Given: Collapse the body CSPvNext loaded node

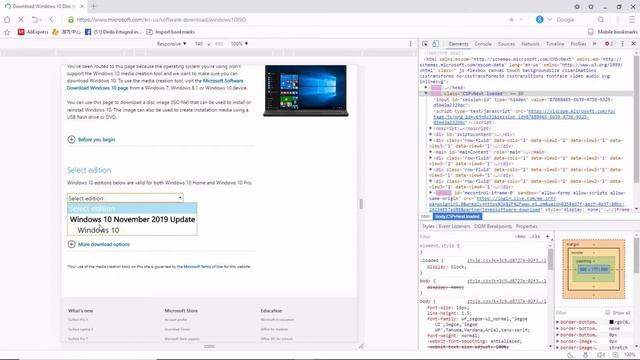Looking at the screenshot, I should tap(426, 93).
